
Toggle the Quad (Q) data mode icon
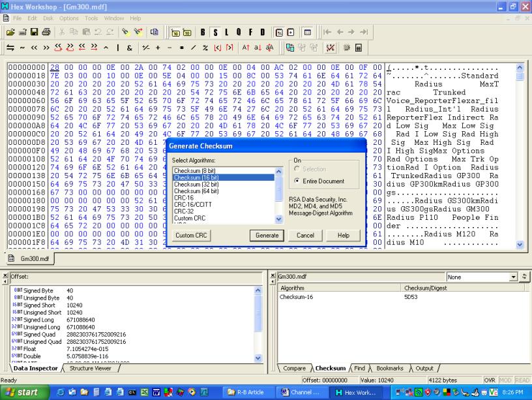(x=239, y=32)
